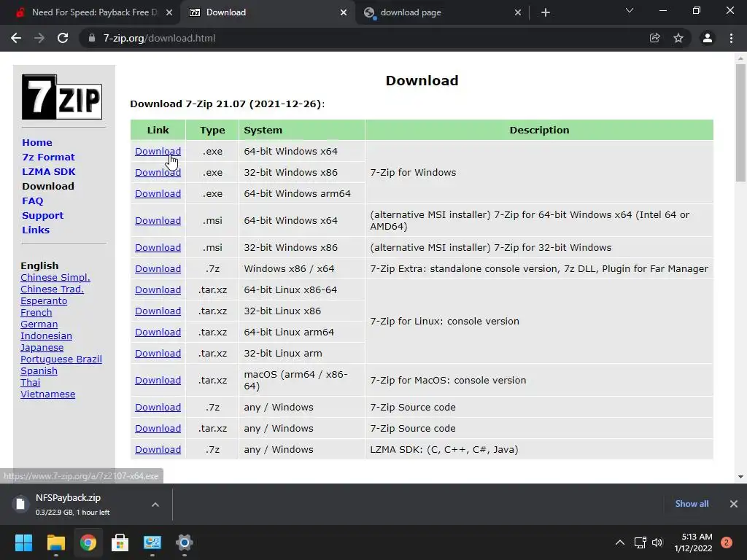The height and width of the screenshot is (560, 747).
Task: Open File Explorer from taskbar
Action: 55,542
